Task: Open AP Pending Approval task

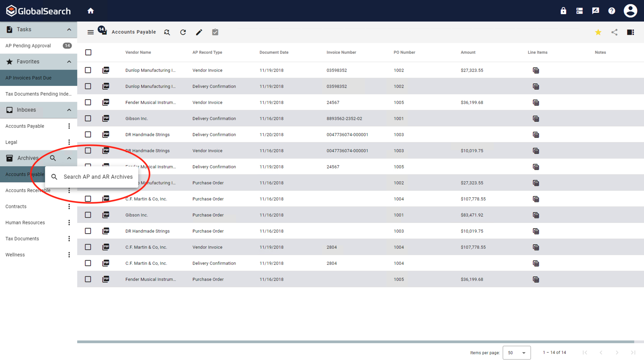Action: pyautogui.click(x=28, y=46)
